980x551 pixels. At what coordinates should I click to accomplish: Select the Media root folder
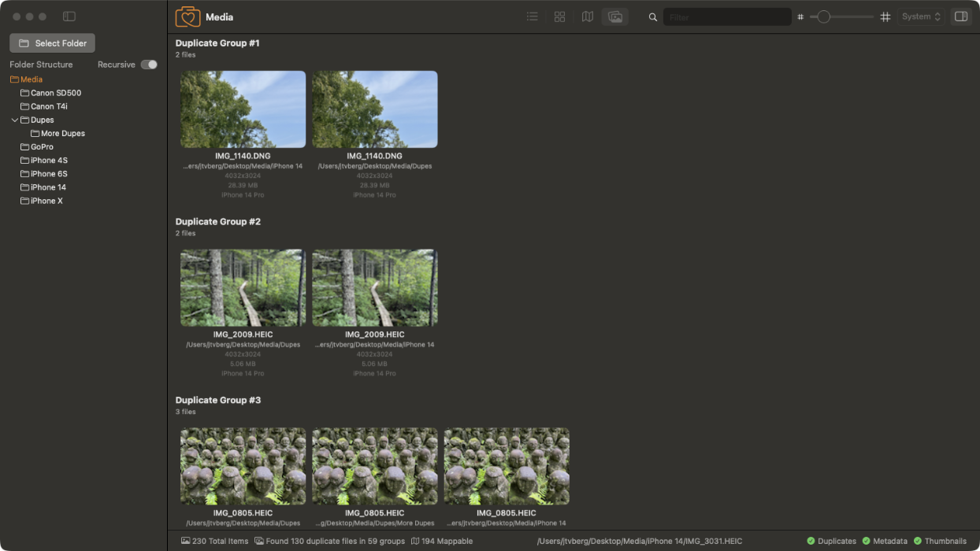[32, 79]
